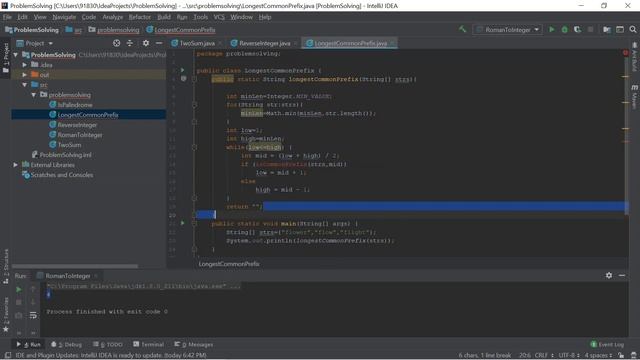
Task: Hide the Run panel with the minus icon
Action: coord(622,276)
